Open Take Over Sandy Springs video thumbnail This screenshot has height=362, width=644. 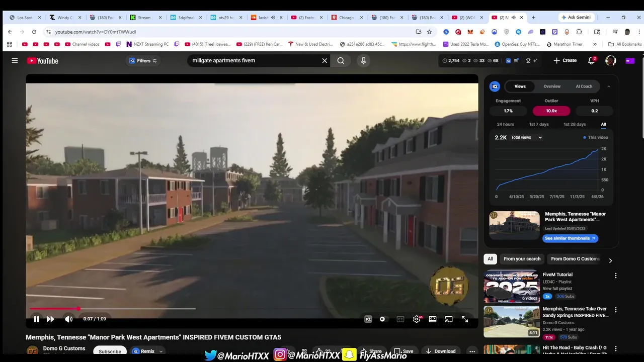coord(512,322)
